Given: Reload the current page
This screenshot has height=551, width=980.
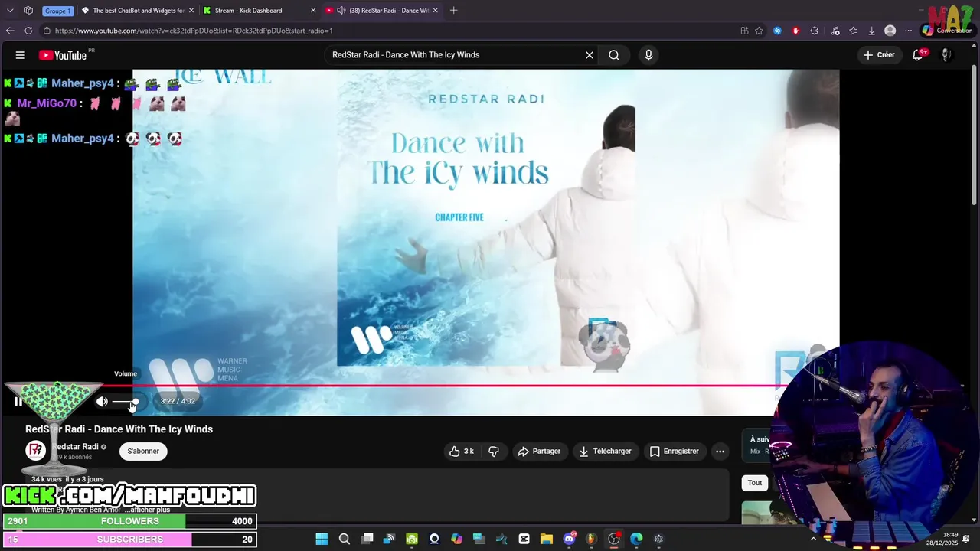Looking at the screenshot, I should pos(28,31).
